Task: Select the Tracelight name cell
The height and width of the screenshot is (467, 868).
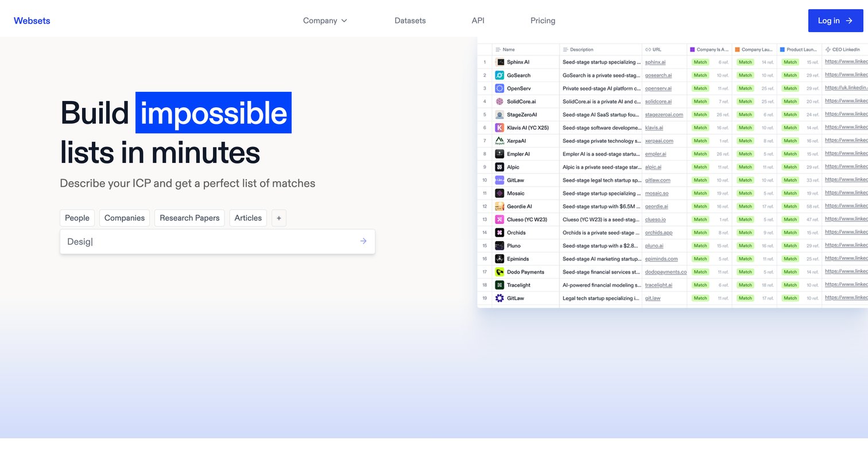Action: [525, 285]
